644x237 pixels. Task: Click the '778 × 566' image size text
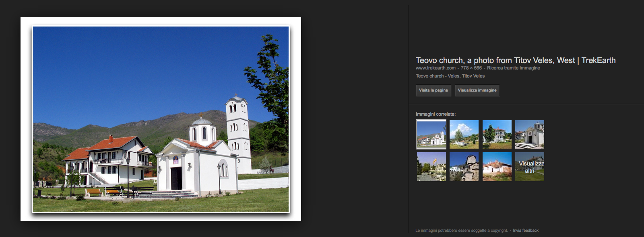(471, 68)
